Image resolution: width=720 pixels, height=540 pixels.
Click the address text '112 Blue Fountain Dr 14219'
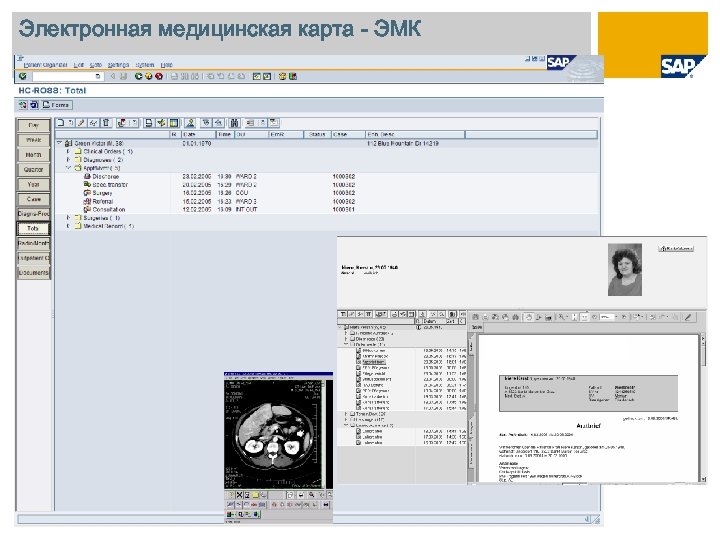[x=403, y=143]
